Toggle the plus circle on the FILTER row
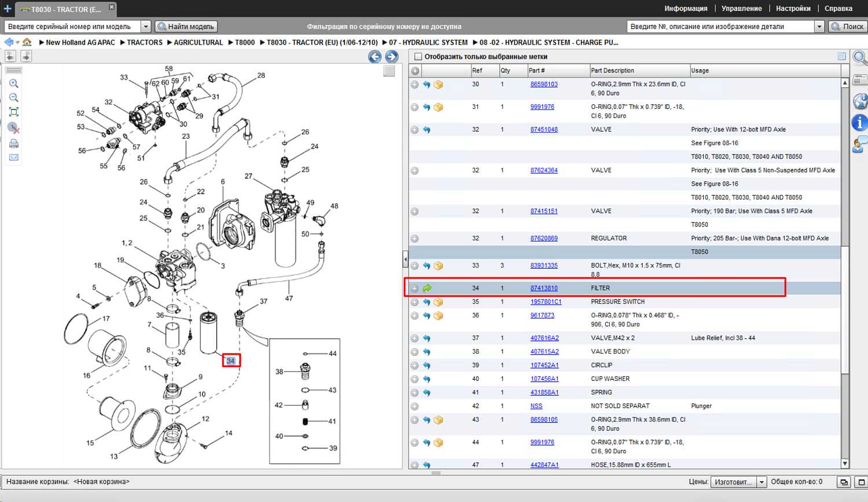 pyautogui.click(x=415, y=288)
